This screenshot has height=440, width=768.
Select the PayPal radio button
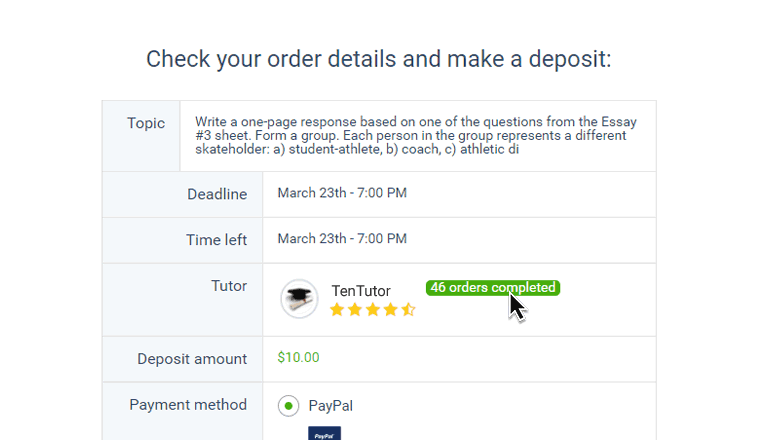[288, 406]
